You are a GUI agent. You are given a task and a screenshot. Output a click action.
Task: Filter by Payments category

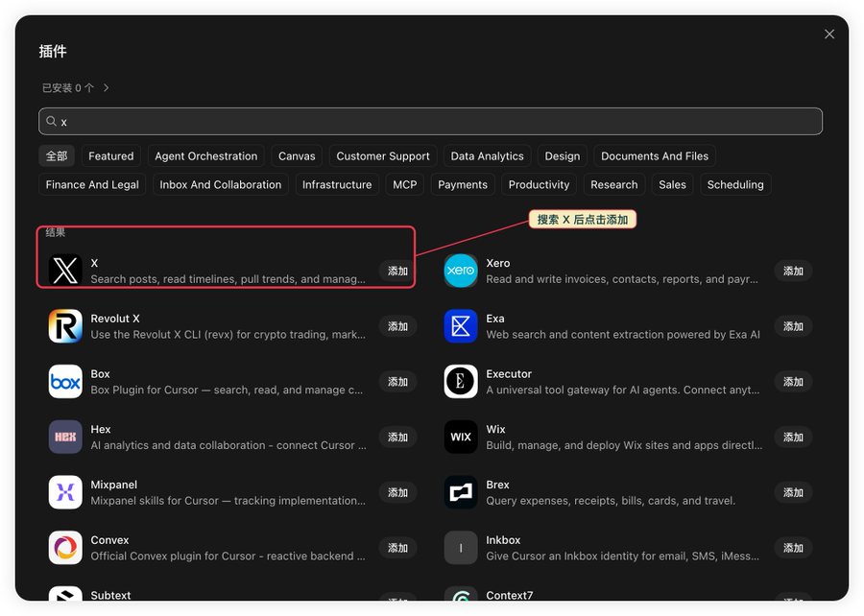click(x=463, y=184)
